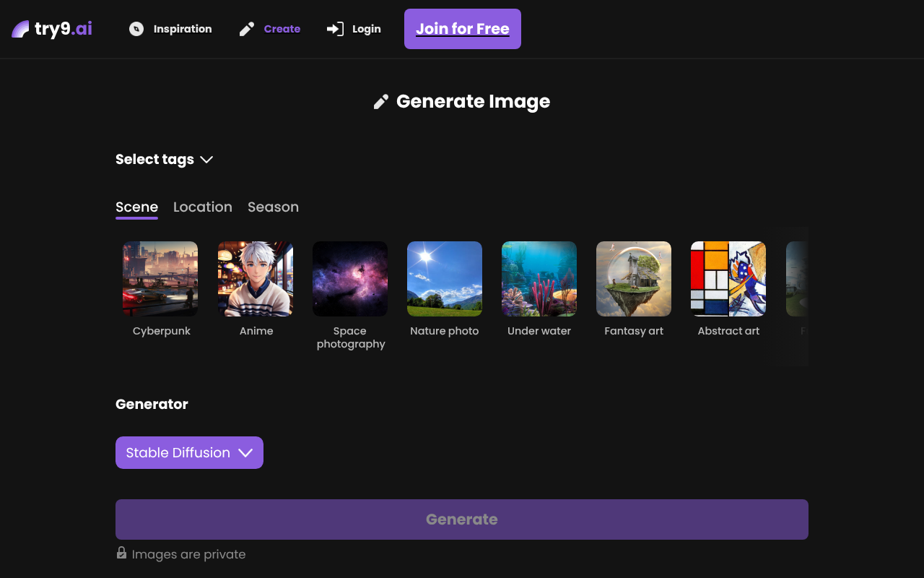
Task: Click the chevron on the generator selector
Action: [x=245, y=453]
